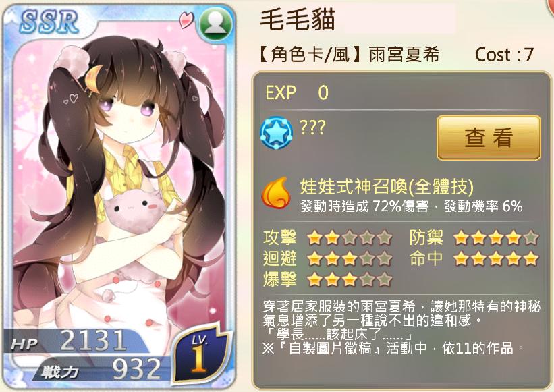Click the 查看 view button
Screen dimensions: 554x392
pos(489,138)
